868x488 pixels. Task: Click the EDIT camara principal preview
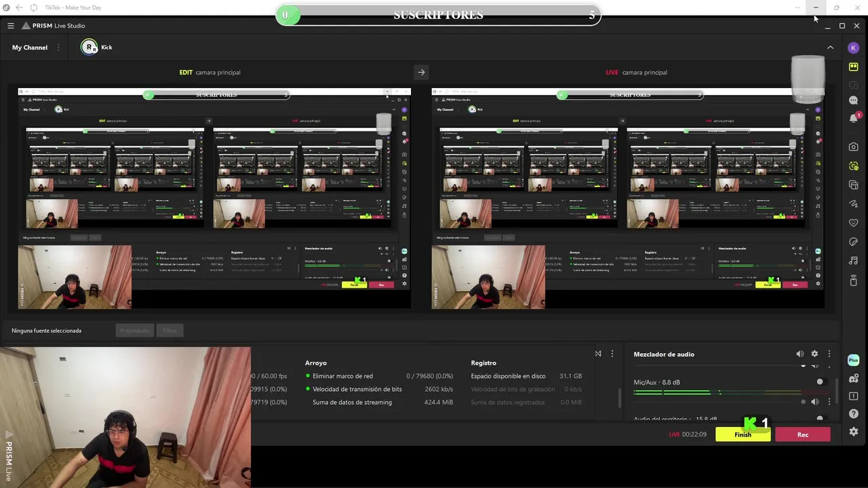pos(214,199)
